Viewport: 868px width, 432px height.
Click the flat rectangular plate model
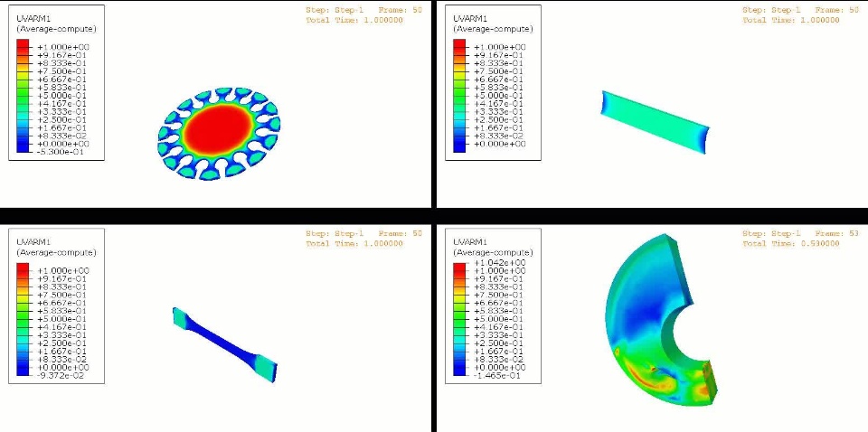(655, 122)
